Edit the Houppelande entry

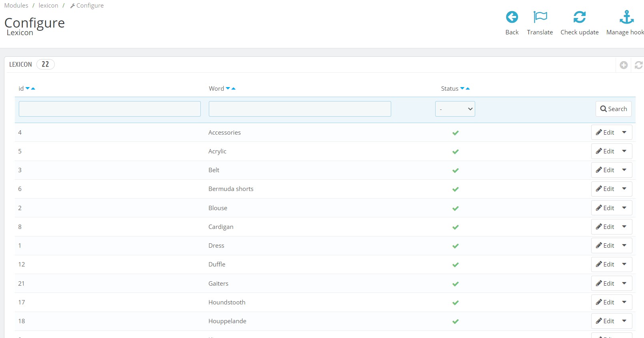tap(605, 321)
